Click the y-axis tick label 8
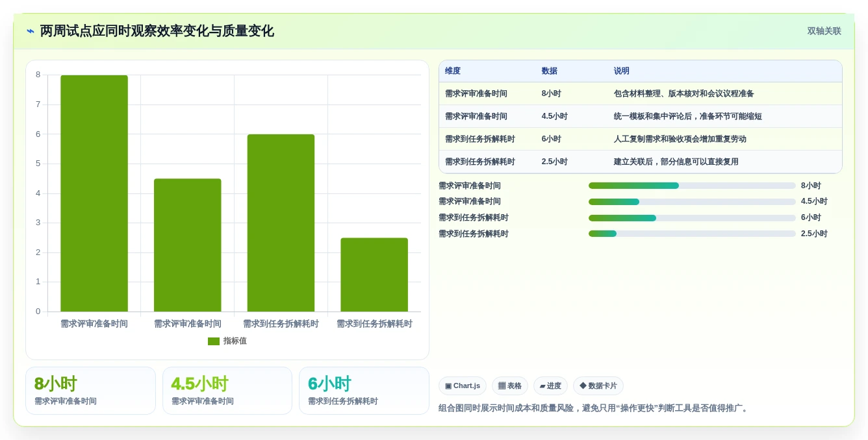Viewport: 868px width, 440px height. tap(38, 75)
